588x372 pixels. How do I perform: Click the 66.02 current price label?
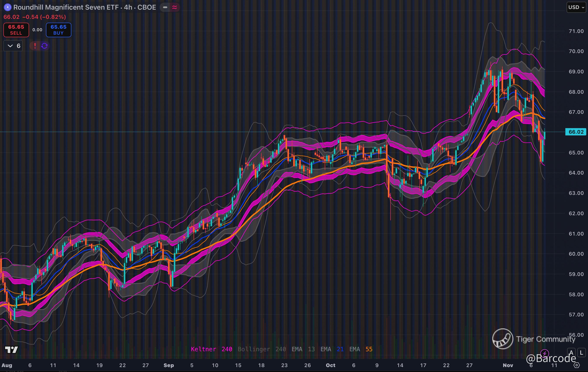[x=576, y=132]
